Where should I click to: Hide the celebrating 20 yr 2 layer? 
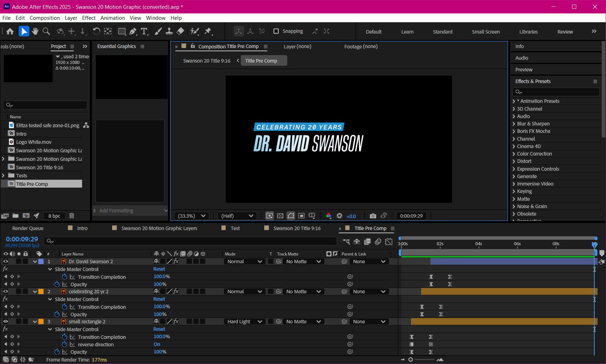click(x=5, y=292)
